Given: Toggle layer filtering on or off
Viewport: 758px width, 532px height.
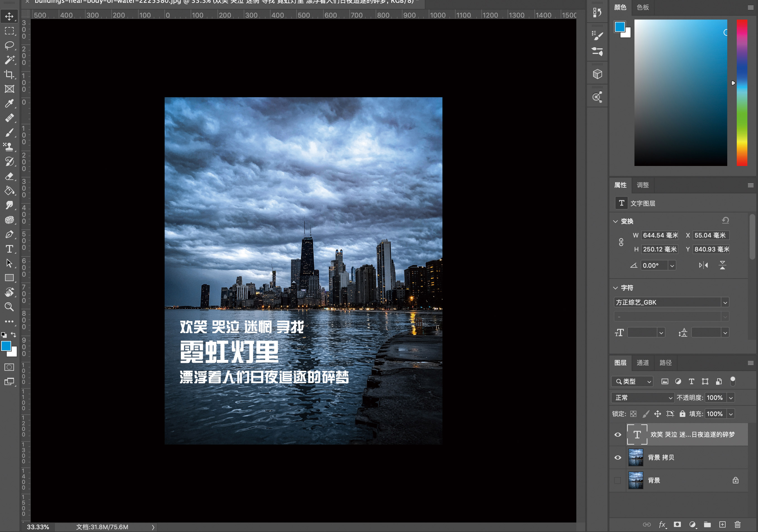Looking at the screenshot, I should pyautogui.click(x=733, y=381).
